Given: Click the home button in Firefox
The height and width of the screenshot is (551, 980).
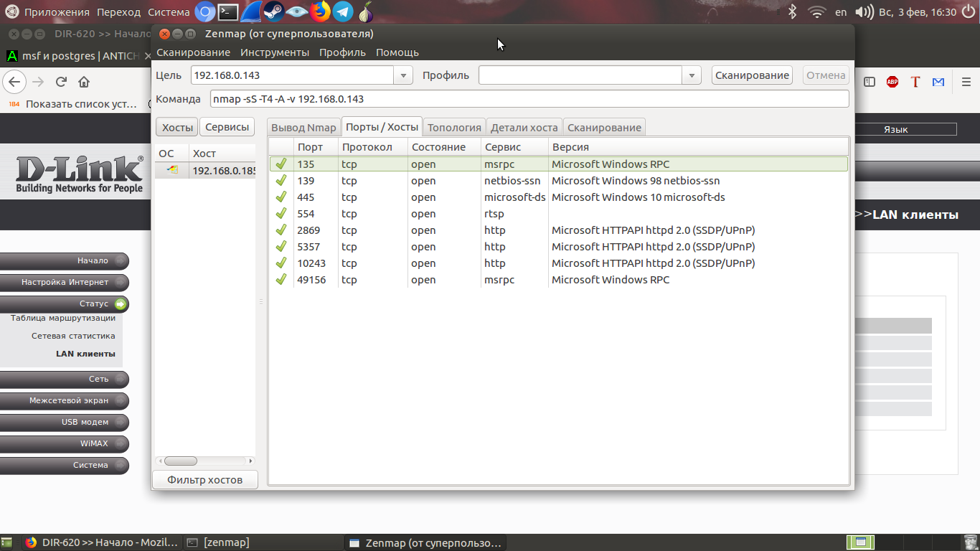Looking at the screenshot, I should pos(84,82).
